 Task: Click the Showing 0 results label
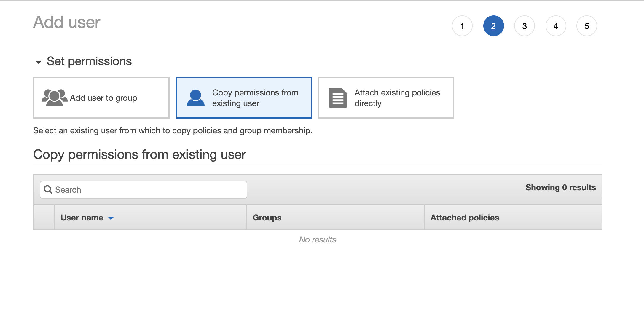click(560, 187)
